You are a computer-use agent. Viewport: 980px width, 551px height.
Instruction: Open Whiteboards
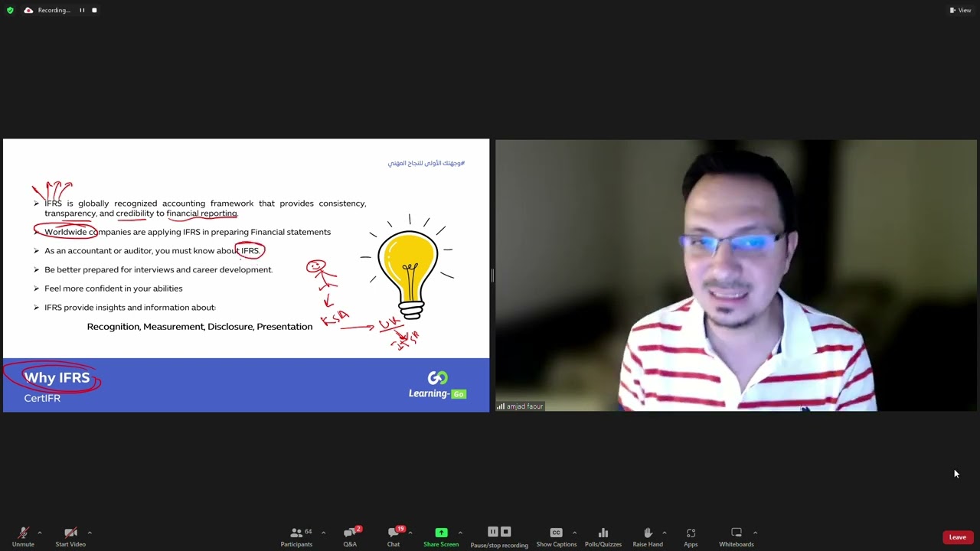click(x=737, y=536)
